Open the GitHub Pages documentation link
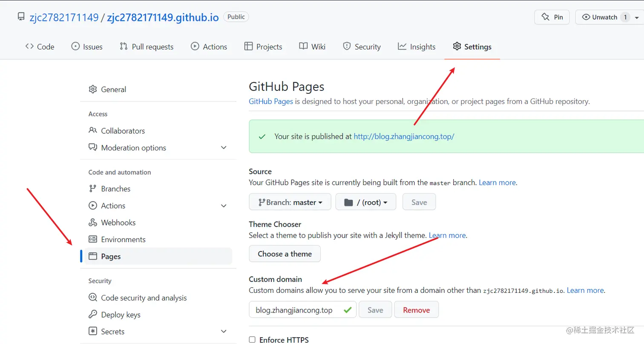Viewport: 644px width, 344px height. [271, 101]
